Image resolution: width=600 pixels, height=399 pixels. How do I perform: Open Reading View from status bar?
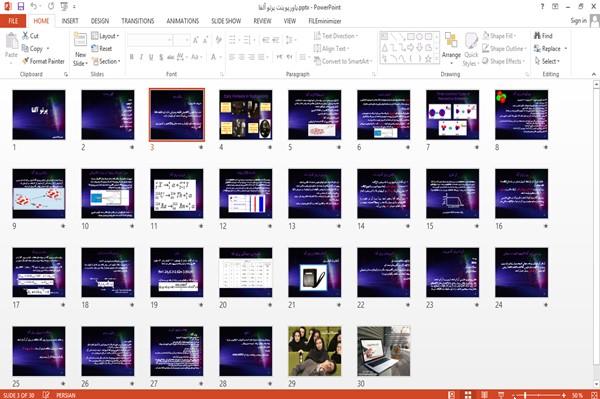pos(484,395)
